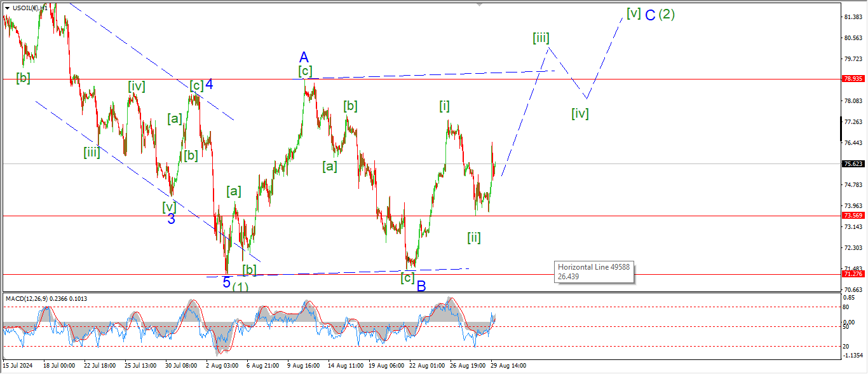This screenshot has width=868, height=374.
Task: Select the blue wave 3 label
Action: pyautogui.click(x=172, y=219)
